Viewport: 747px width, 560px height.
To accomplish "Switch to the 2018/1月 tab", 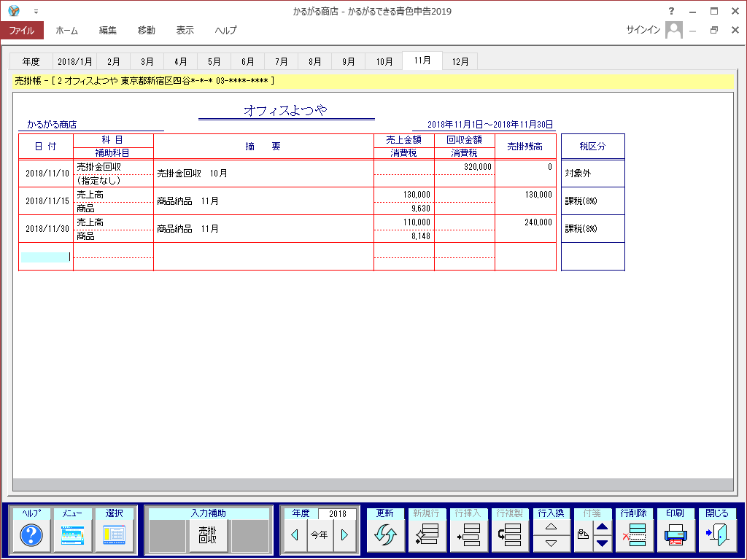I will (75, 61).
